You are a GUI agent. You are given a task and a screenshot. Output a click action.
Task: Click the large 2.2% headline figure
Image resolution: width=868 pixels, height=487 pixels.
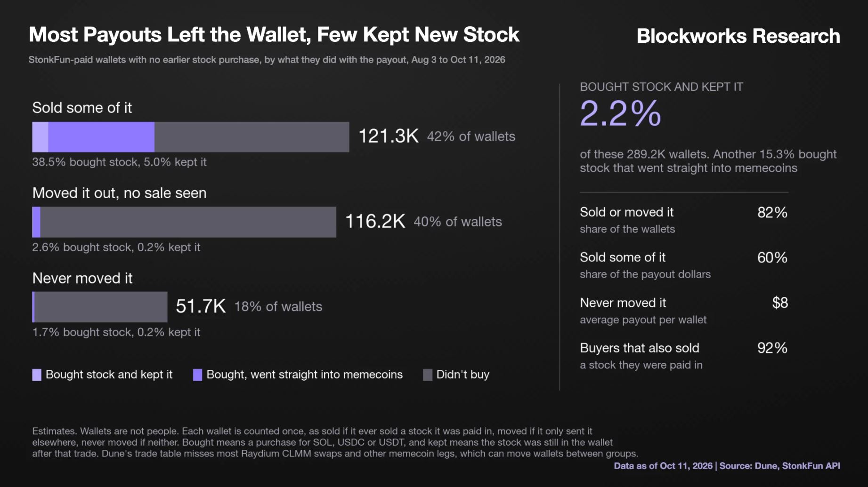(x=620, y=113)
